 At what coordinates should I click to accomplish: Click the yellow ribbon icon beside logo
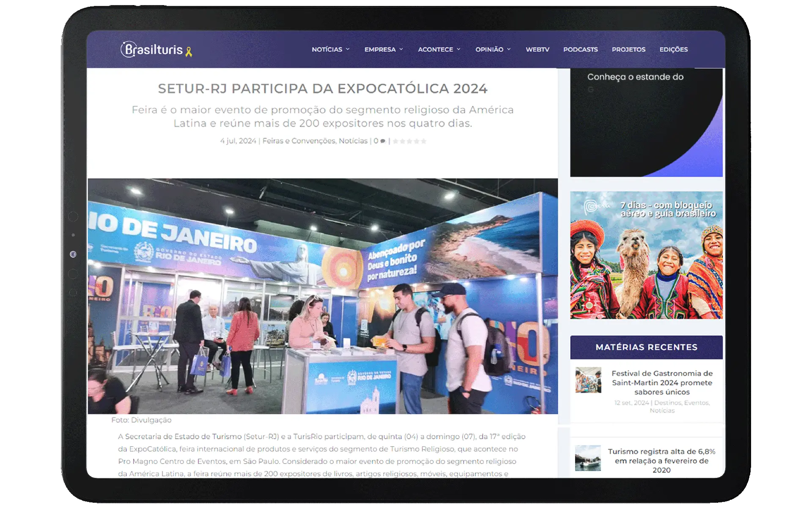point(189,52)
